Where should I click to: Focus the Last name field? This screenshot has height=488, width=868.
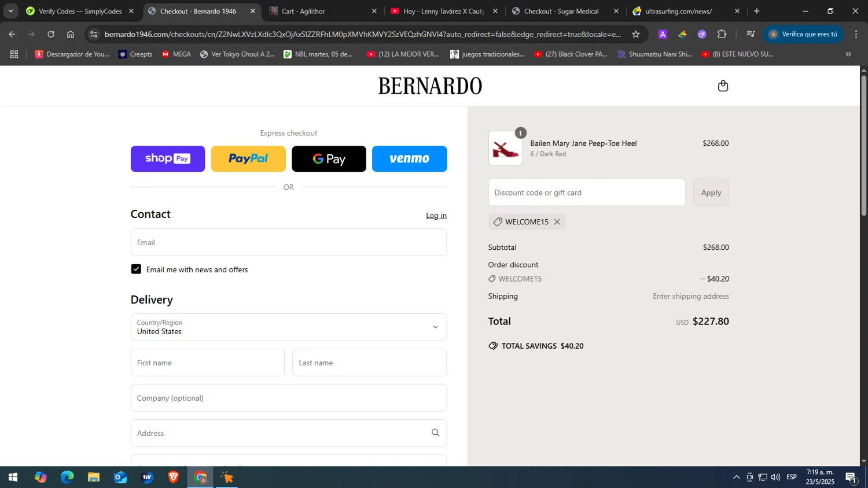pos(370,363)
